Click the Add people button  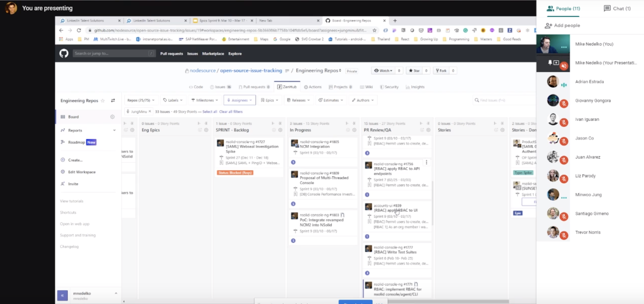[562, 25]
